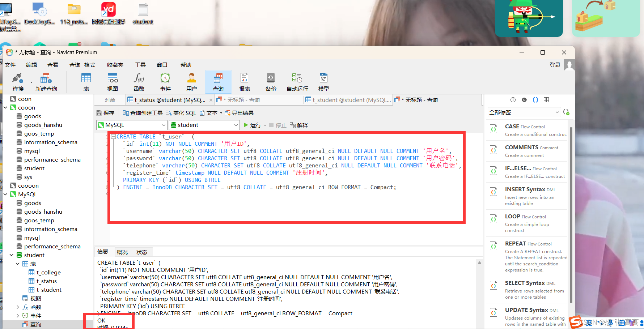Open the 编辑 menu
This screenshot has width=644, height=329.
click(x=31, y=65)
